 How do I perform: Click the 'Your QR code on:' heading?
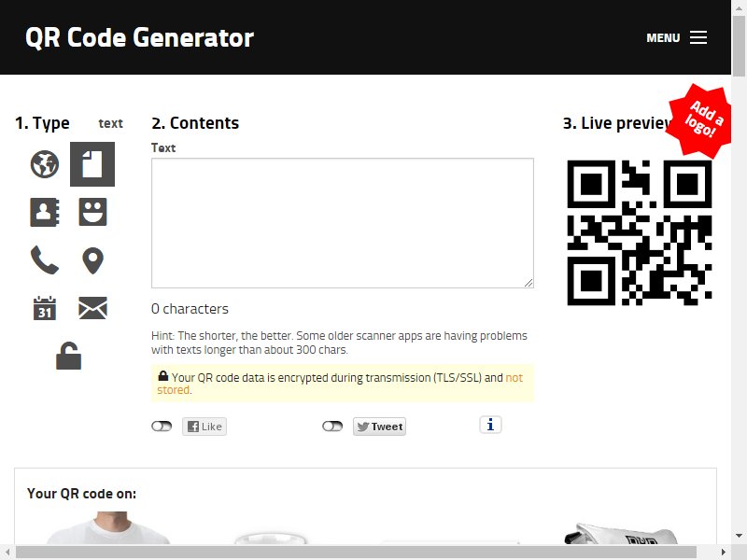[x=81, y=494]
